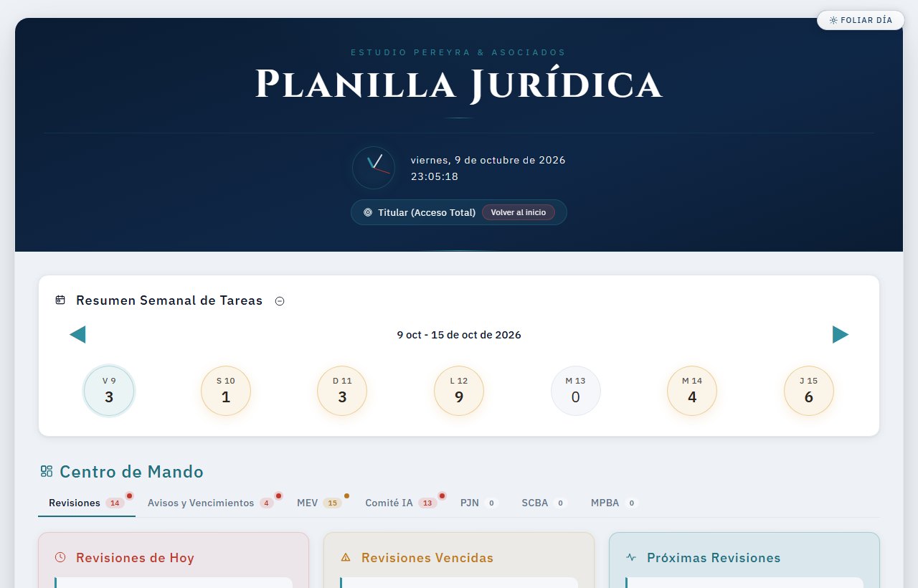Advance to next week with right arrow
The width and height of the screenshot is (918, 588).
point(841,334)
